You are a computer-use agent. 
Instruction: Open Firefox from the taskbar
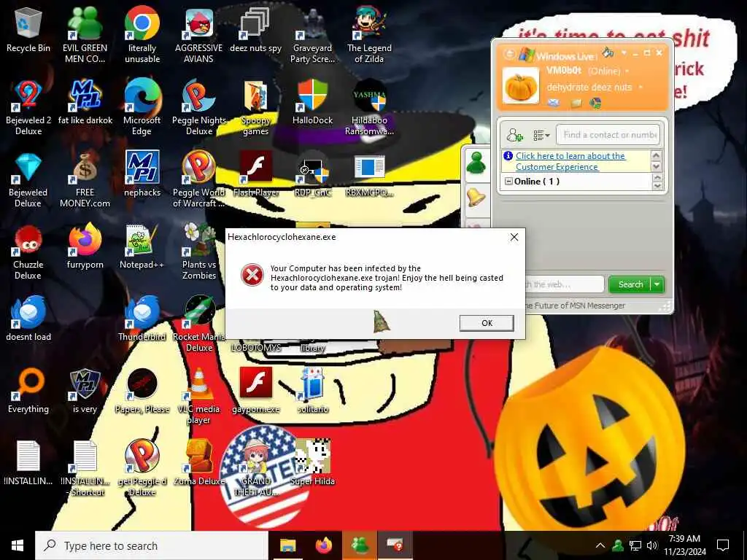tap(324, 545)
